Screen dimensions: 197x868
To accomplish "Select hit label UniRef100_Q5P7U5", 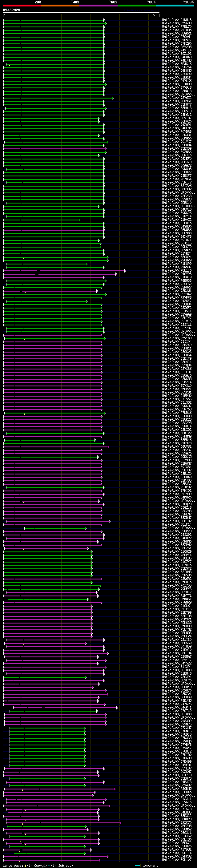I will click(x=177, y=826).
